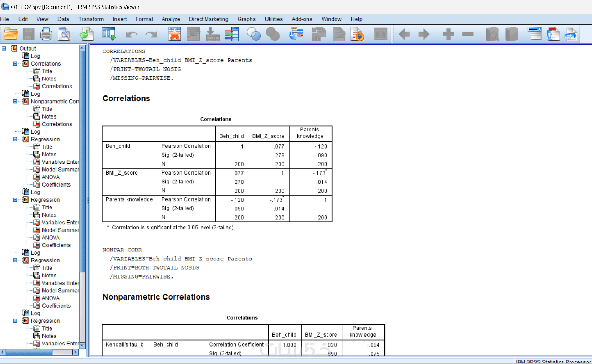Collapse the Nonparametric Corr outline node
Image resolution: width=592 pixels, height=364 pixels.
pos(15,102)
